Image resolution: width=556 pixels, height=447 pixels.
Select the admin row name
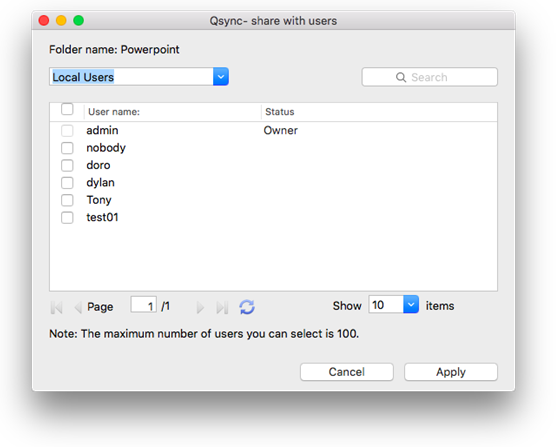(102, 130)
